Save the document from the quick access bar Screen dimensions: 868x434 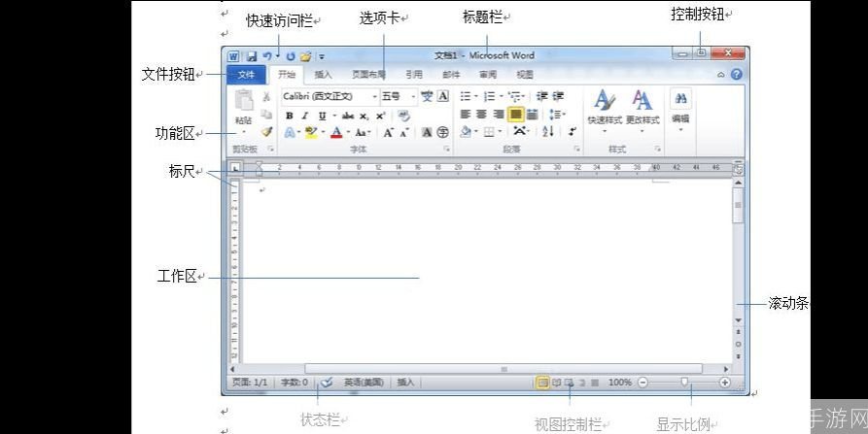[x=252, y=56]
